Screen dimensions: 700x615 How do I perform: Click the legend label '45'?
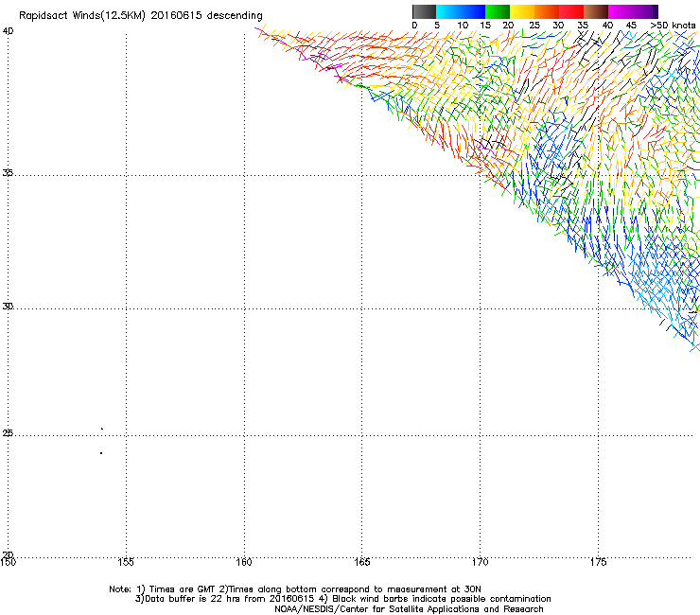pyautogui.click(x=631, y=26)
